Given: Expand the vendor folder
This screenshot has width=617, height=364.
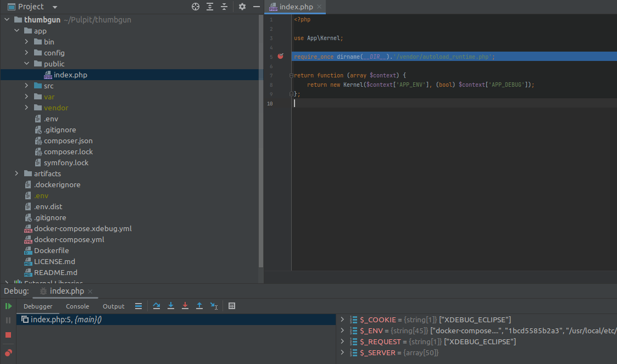Looking at the screenshot, I should click(x=26, y=108).
